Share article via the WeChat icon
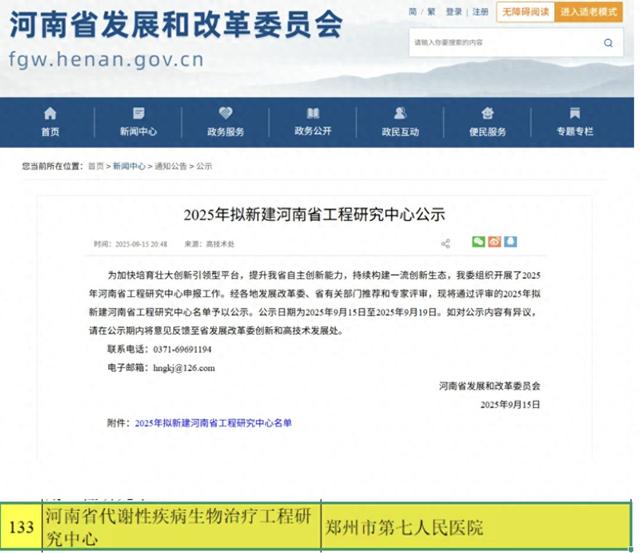640x553 pixels. click(x=478, y=242)
